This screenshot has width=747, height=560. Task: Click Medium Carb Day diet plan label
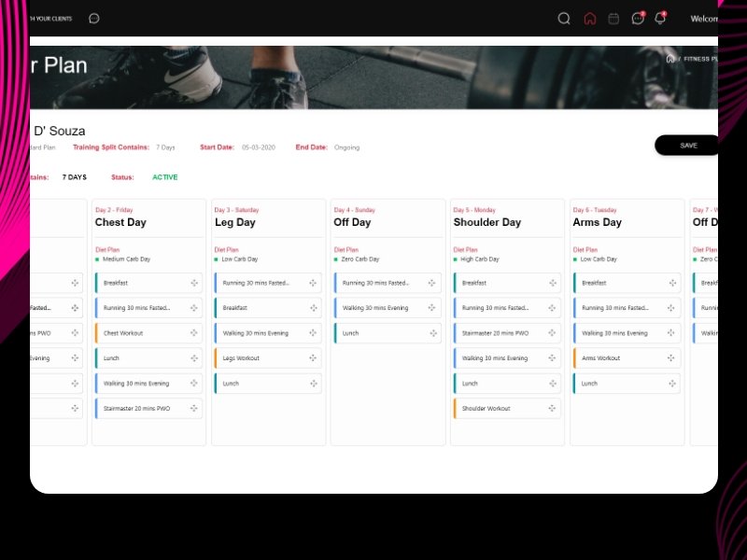pyautogui.click(x=126, y=259)
